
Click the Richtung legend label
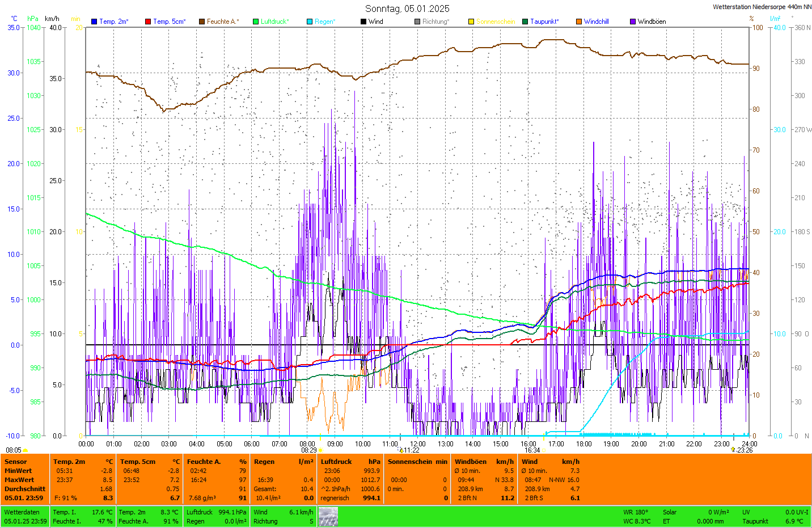click(x=435, y=22)
